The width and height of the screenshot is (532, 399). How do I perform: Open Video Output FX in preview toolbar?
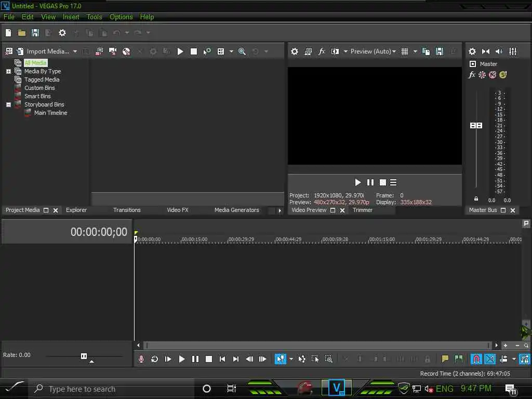[321, 51]
